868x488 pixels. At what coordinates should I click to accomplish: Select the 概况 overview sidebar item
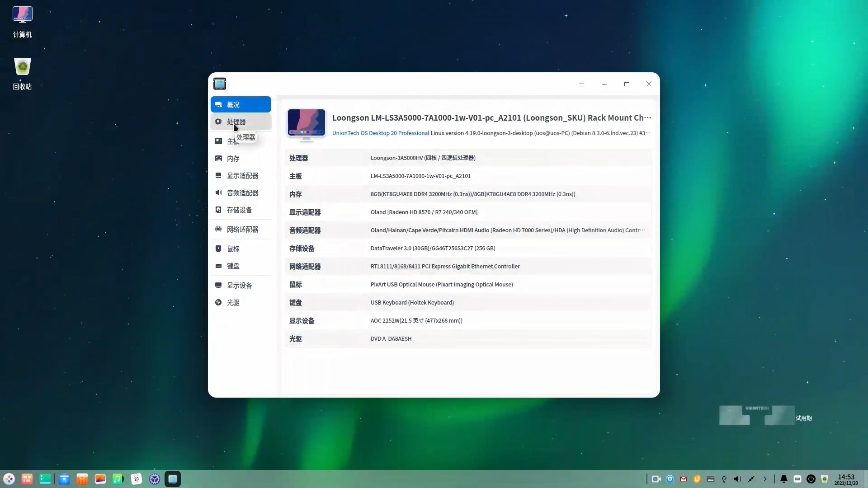point(241,104)
